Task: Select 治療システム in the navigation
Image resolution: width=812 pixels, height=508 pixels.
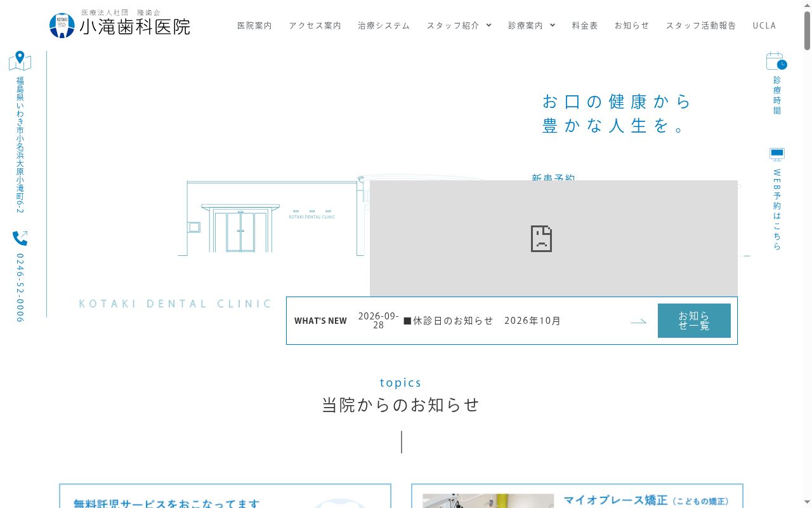Action: point(384,25)
